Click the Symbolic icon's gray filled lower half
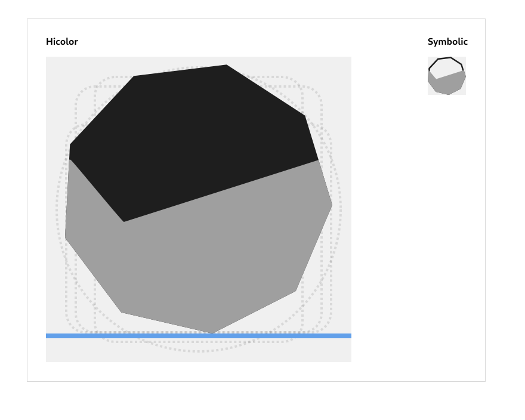 coord(447,85)
